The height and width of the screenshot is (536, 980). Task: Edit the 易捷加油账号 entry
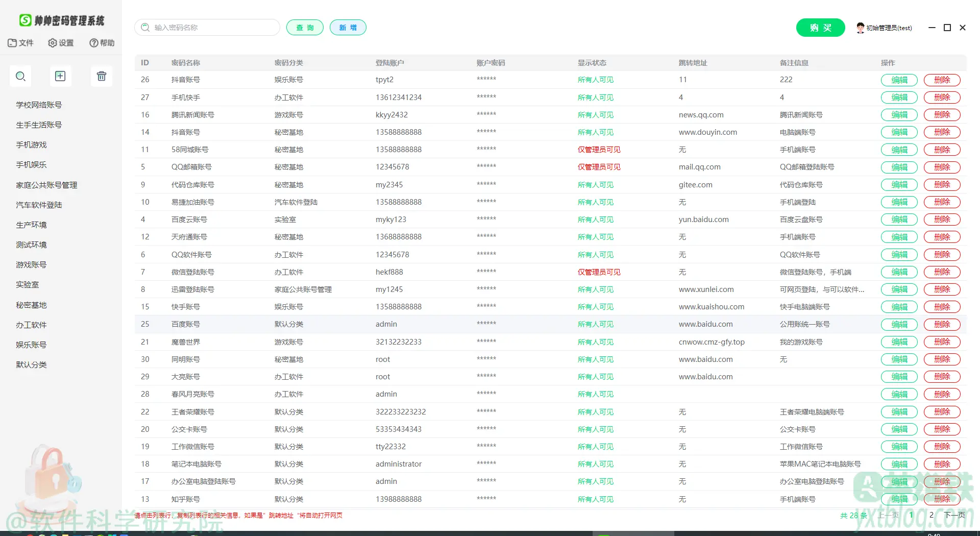coord(899,202)
